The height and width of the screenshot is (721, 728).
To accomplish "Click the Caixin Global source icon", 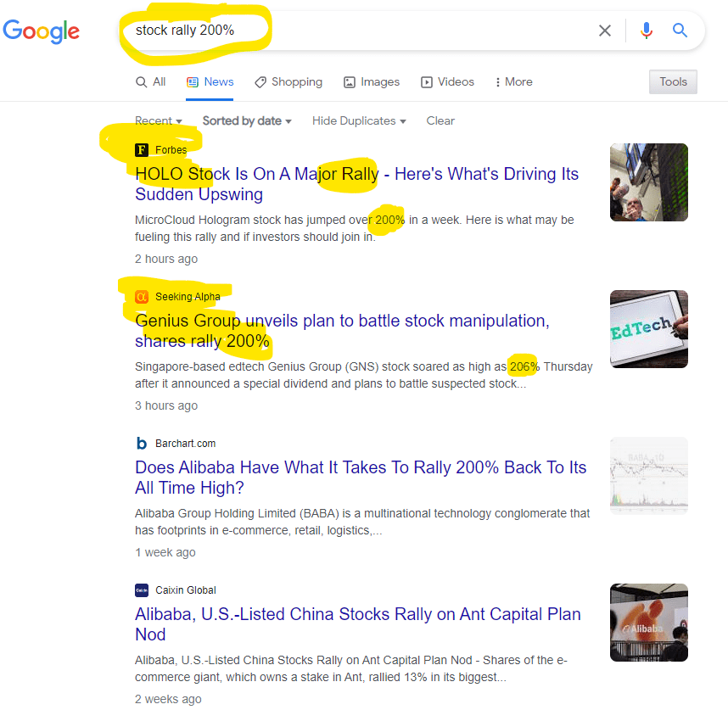I will (x=142, y=590).
